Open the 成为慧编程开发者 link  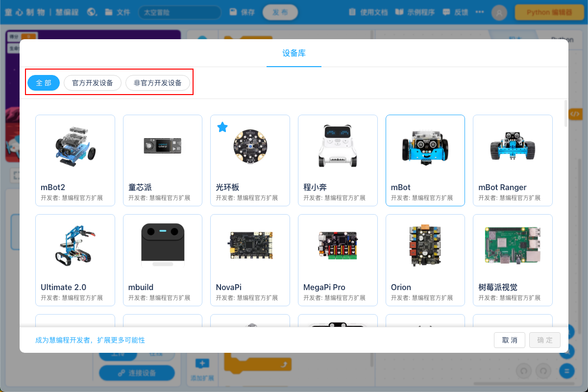click(x=90, y=340)
